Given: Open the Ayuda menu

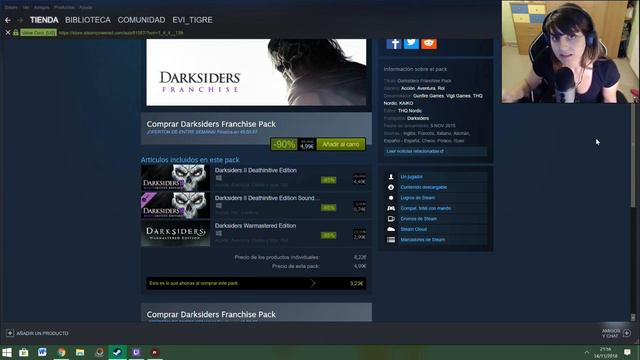Looking at the screenshot, I should point(85,7).
